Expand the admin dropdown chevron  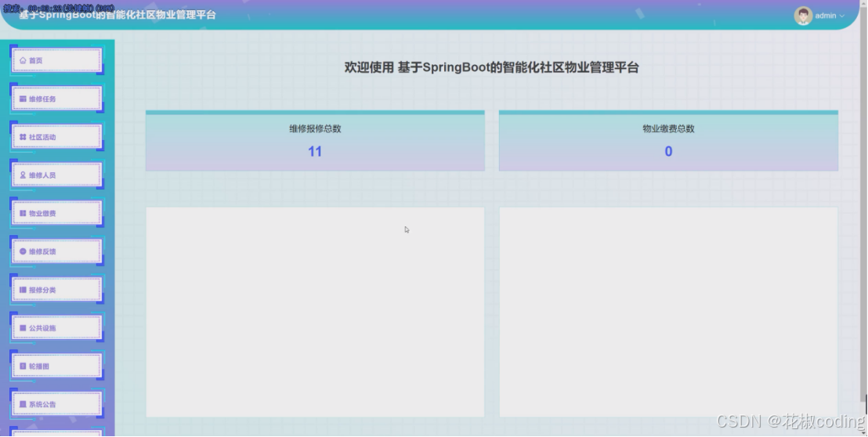[x=842, y=16]
